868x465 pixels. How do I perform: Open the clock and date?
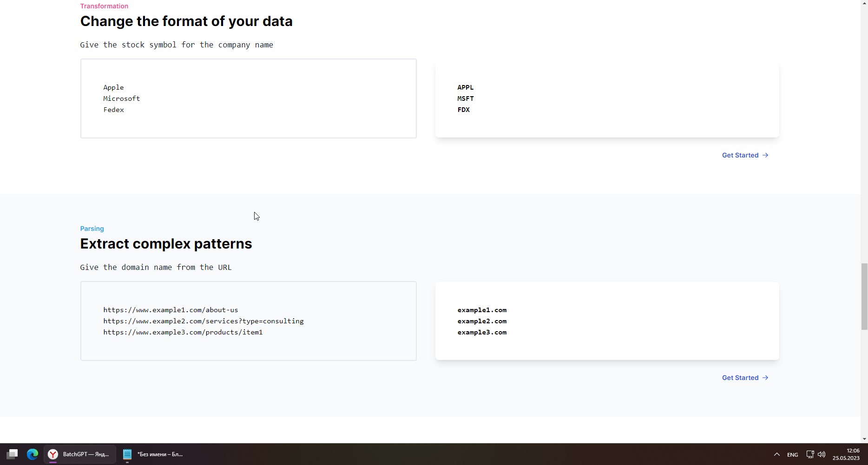click(846, 454)
